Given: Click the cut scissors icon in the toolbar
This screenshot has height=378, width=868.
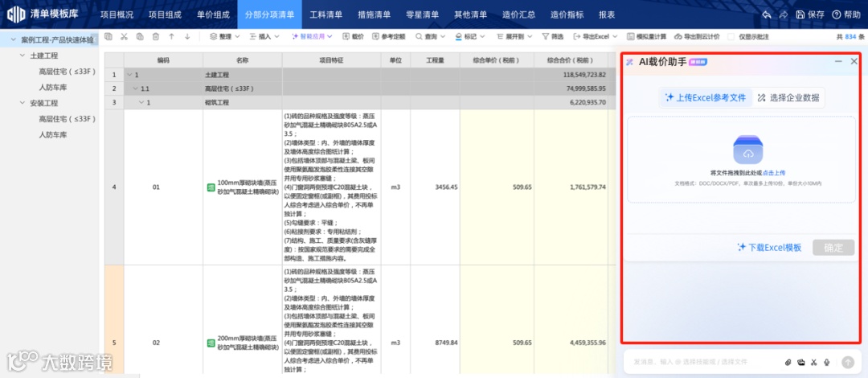Looking at the screenshot, I should [124, 36].
